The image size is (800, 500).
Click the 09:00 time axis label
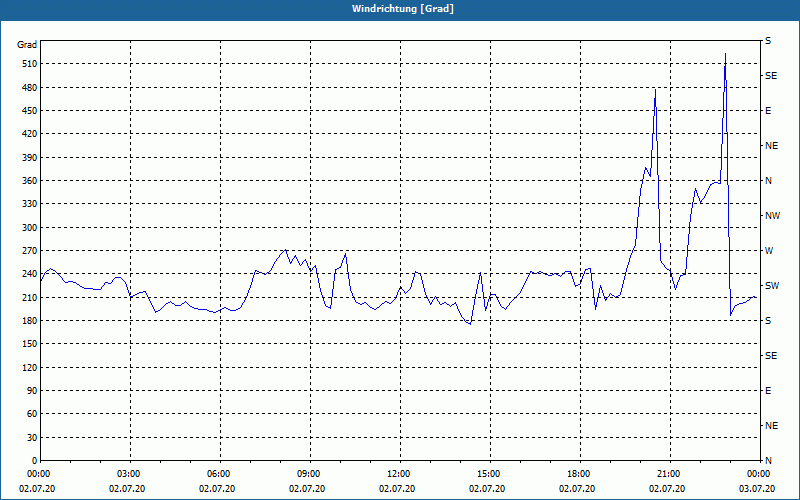pyautogui.click(x=310, y=474)
